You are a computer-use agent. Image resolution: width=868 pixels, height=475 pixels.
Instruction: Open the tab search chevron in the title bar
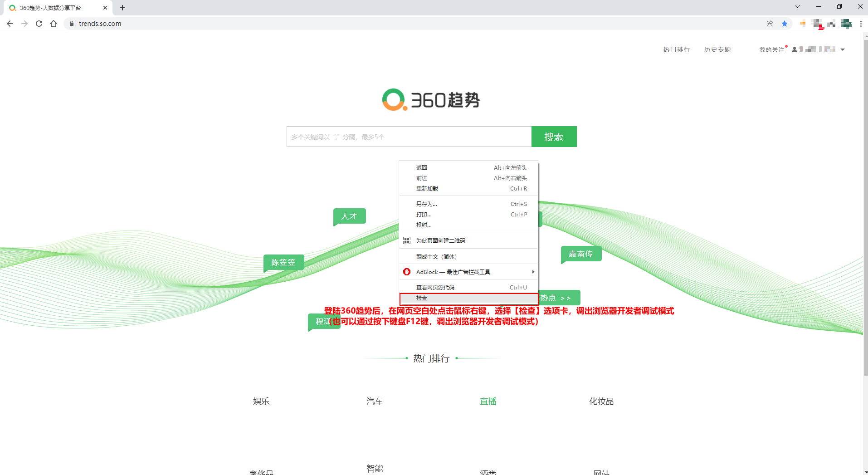tap(797, 6)
